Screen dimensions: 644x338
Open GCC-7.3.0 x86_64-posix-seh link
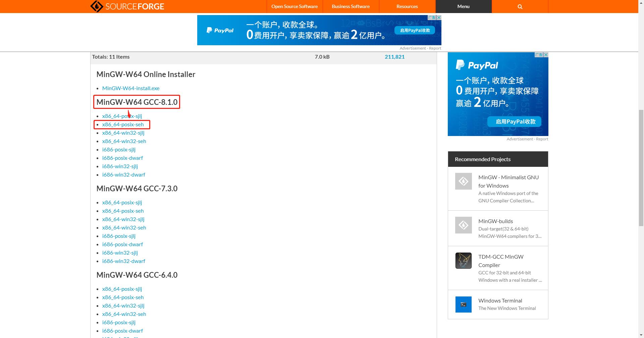[123, 211]
